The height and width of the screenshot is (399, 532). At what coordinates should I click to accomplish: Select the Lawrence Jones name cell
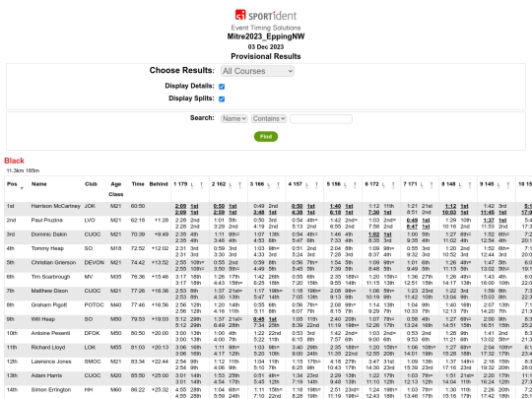pyautogui.click(x=51, y=362)
